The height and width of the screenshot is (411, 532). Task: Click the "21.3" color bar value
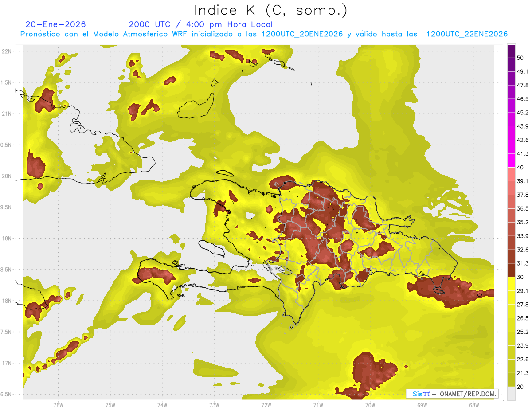(x=523, y=373)
